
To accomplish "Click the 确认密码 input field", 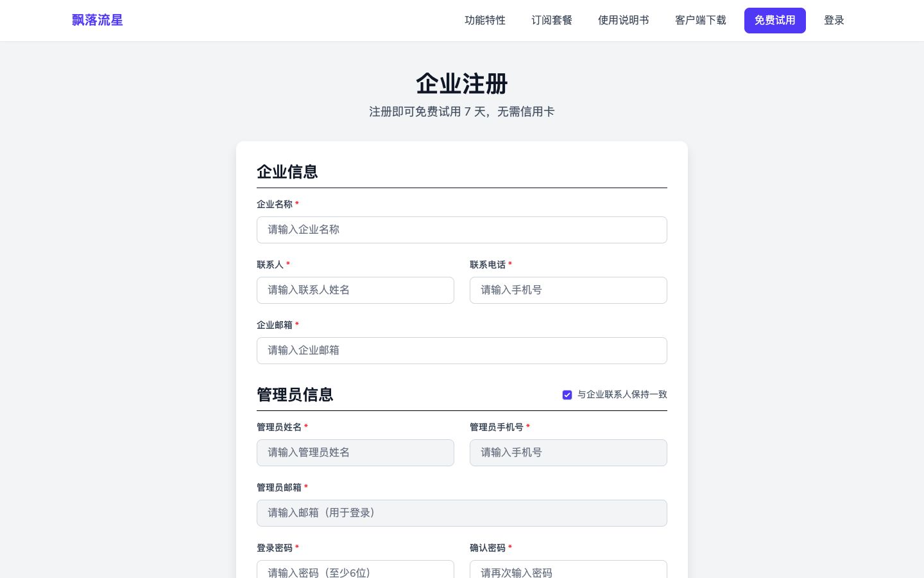I will (x=569, y=569).
